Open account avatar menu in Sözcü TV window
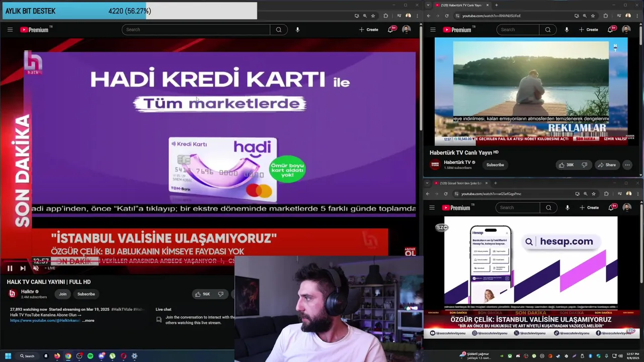This screenshot has height=362, width=644. (x=627, y=208)
